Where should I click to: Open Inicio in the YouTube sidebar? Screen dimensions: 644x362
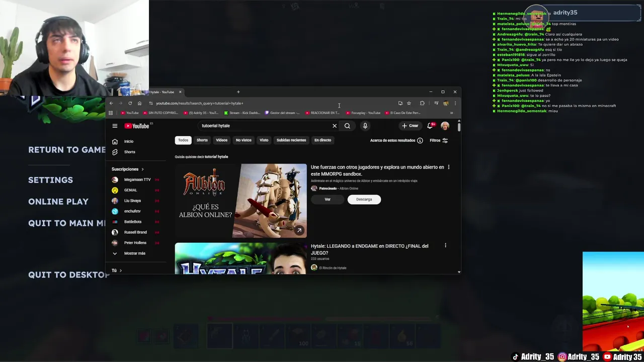click(130, 141)
